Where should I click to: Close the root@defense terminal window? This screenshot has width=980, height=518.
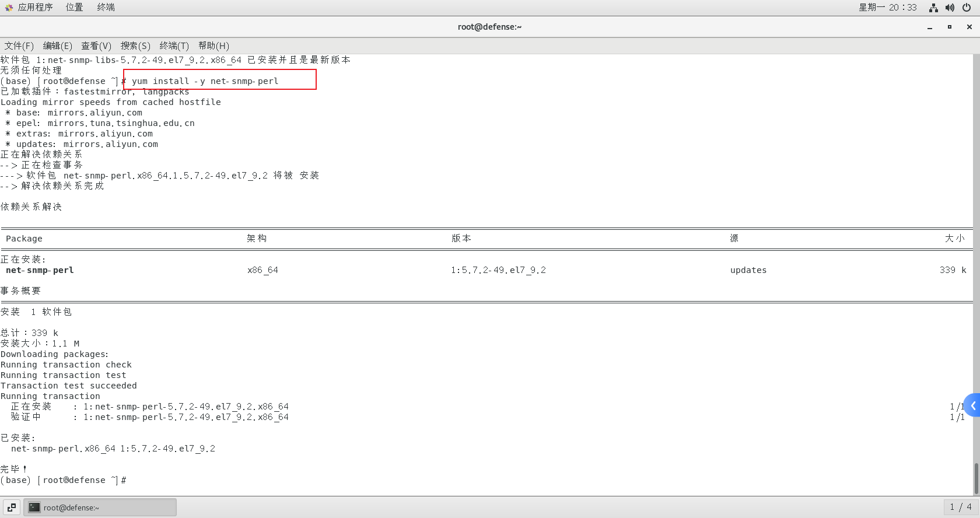click(969, 27)
